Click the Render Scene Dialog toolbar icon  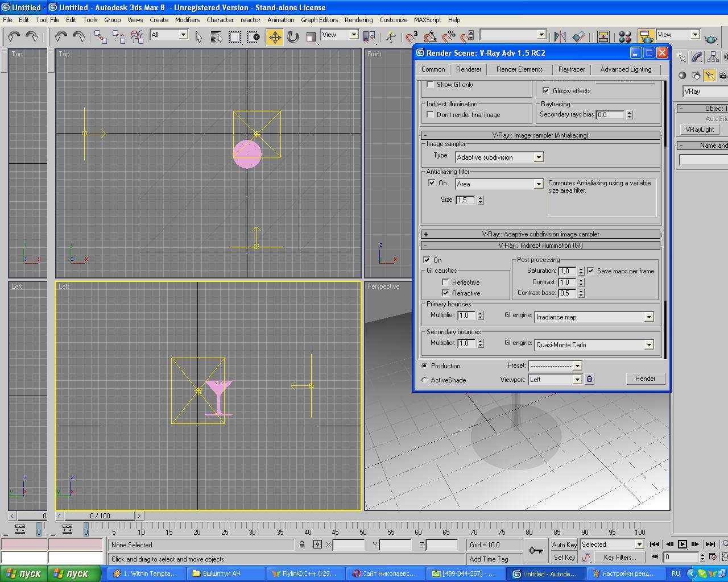(x=647, y=37)
